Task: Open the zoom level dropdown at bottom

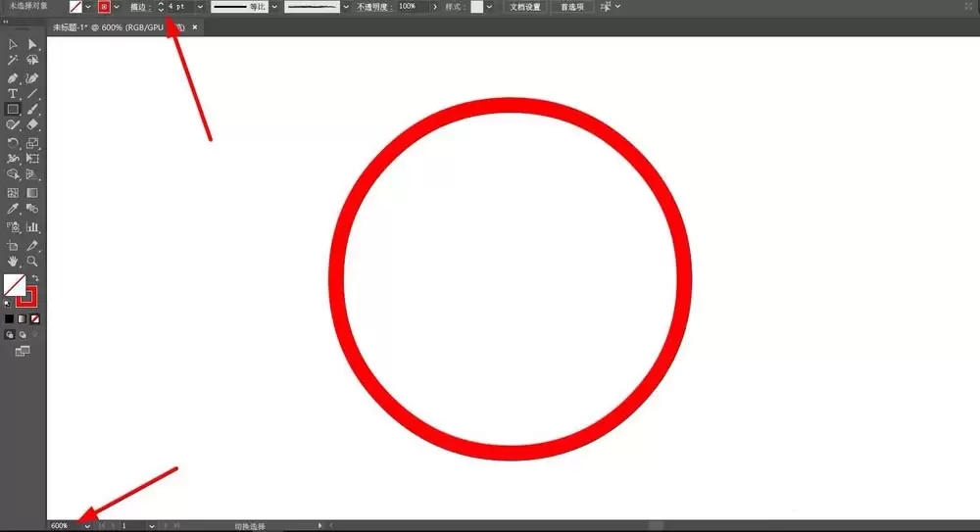Action: click(x=87, y=526)
